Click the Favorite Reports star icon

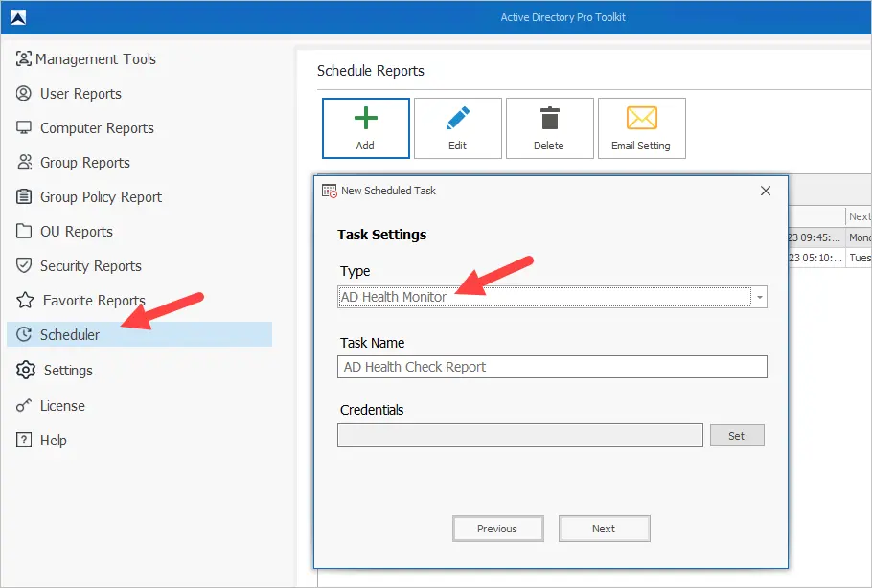pyautogui.click(x=25, y=300)
